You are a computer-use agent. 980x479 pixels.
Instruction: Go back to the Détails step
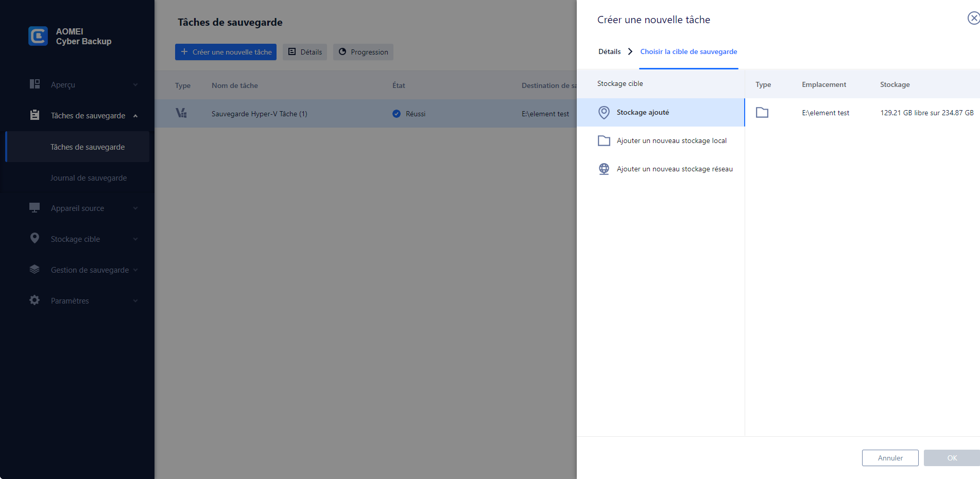click(x=609, y=51)
